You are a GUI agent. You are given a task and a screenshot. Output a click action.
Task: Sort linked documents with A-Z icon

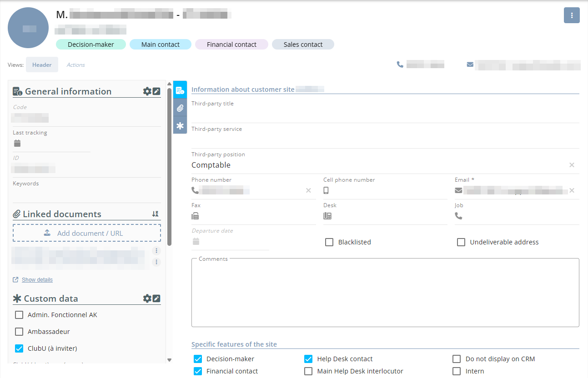click(x=155, y=214)
